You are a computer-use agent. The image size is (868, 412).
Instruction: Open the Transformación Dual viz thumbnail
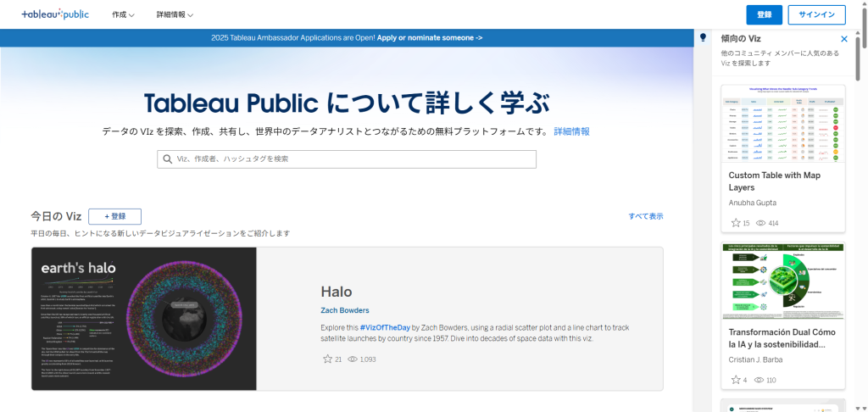pyautogui.click(x=783, y=281)
